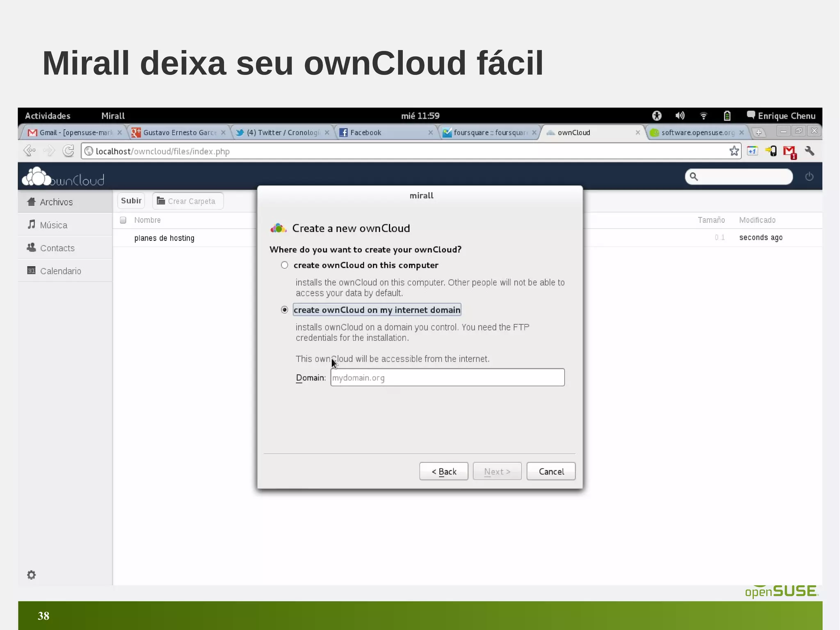This screenshot has height=630, width=840.
Task: Open Contacts in the sidebar
Action: coord(65,248)
